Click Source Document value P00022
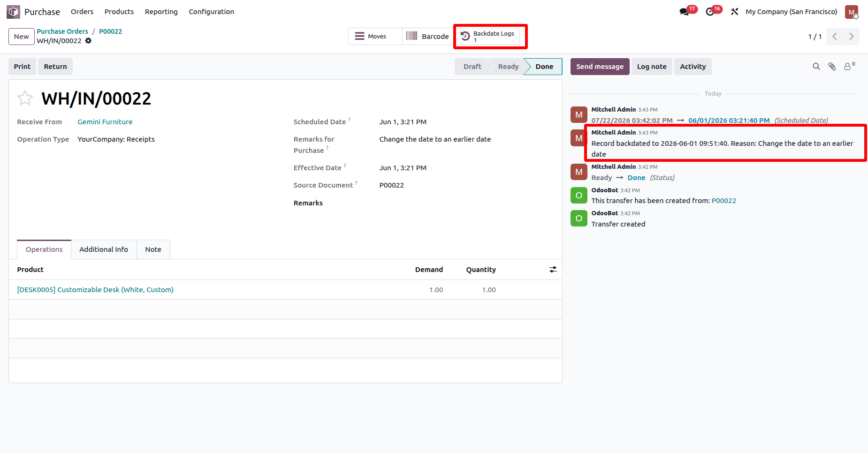The width and height of the screenshot is (868, 453). coord(391,185)
